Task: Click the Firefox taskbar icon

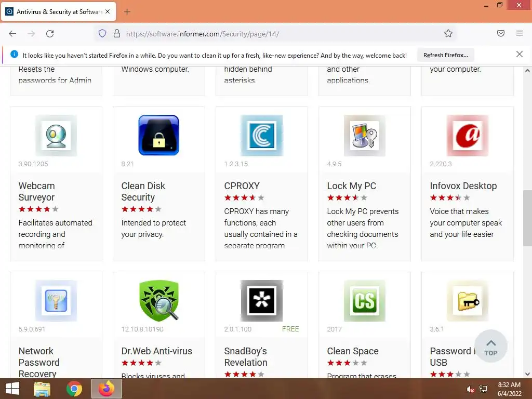Action: pos(107,389)
